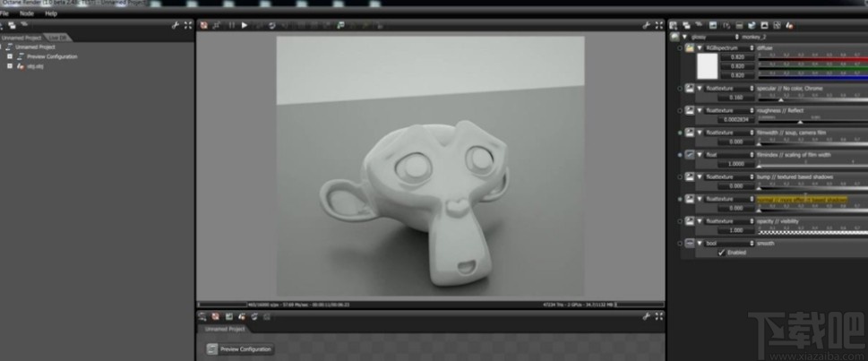This screenshot has height=361, width=868.
Task: Toggle the circle pin beside diffuse
Action: [x=680, y=48]
